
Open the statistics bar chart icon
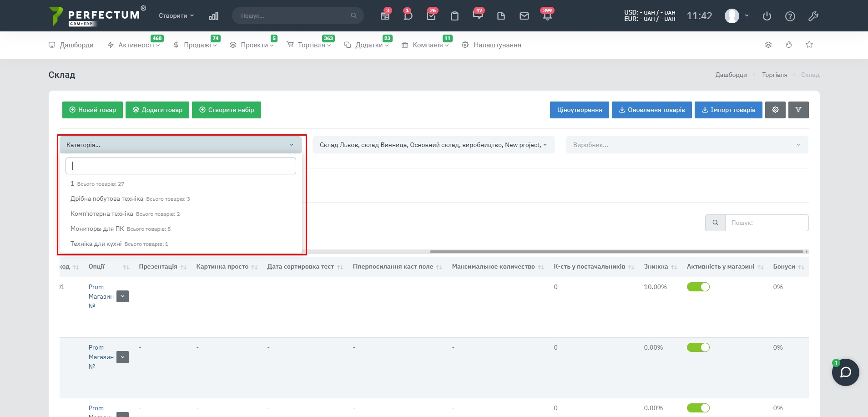point(213,16)
